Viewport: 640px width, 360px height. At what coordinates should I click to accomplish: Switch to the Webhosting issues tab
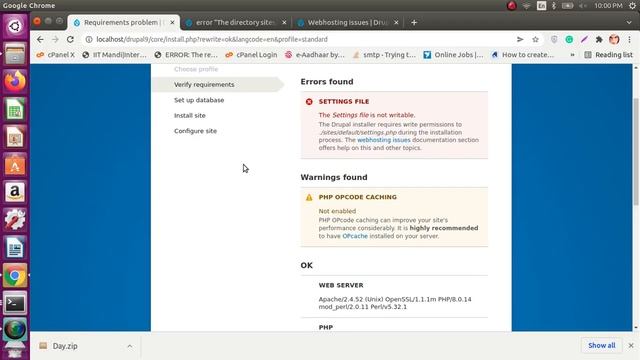tap(347, 22)
